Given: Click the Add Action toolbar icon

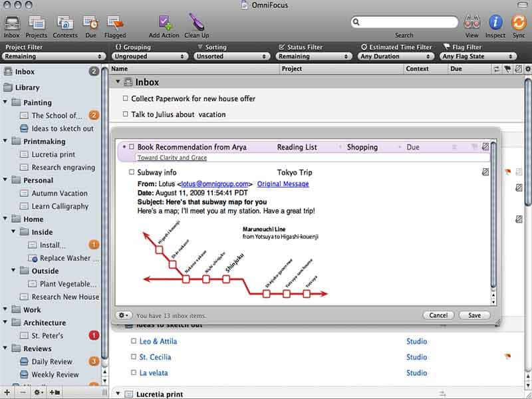Looking at the screenshot, I should point(164,21).
